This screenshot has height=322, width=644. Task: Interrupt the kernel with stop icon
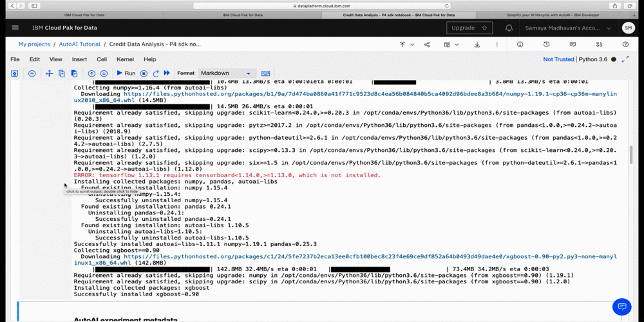point(144,73)
